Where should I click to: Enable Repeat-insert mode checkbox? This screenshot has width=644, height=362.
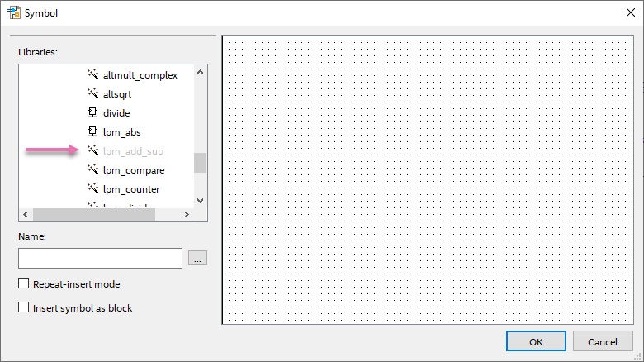[x=23, y=284]
